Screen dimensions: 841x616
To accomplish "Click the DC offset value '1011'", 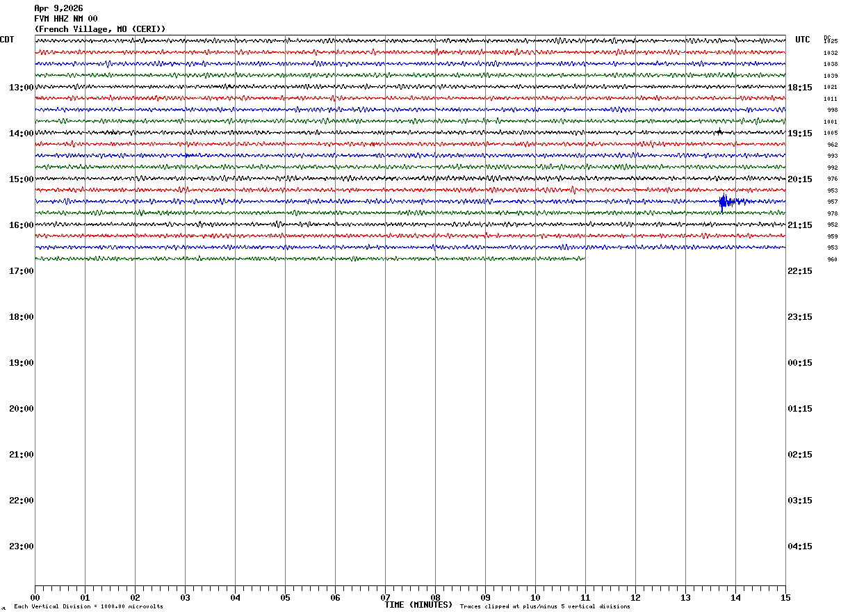I will coord(831,99).
